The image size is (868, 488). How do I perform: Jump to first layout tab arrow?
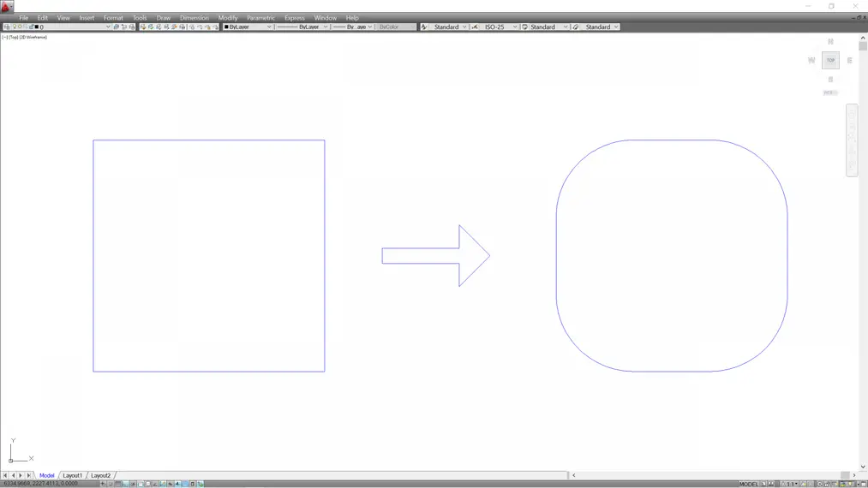coord(5,475)
